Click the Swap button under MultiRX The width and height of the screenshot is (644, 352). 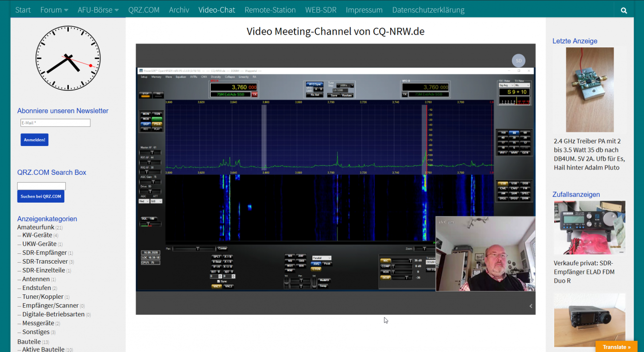click(323, 286)
